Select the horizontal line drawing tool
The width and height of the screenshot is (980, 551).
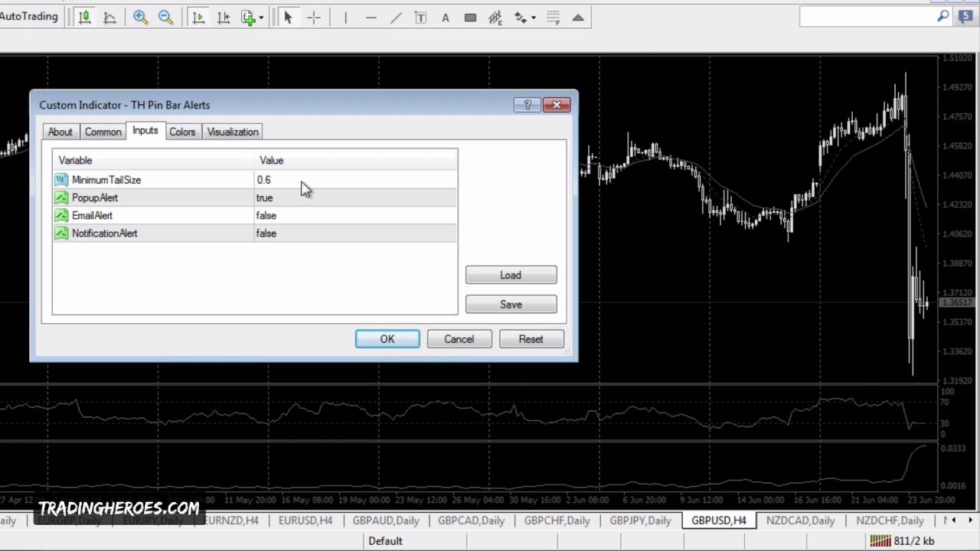pyautogui.click(x=371, y=17)
